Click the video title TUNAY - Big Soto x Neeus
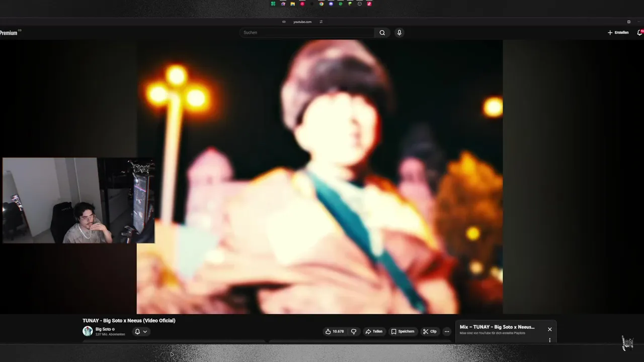Image resolution: width=644 pixels, height=362 pixels. [129, 320]
